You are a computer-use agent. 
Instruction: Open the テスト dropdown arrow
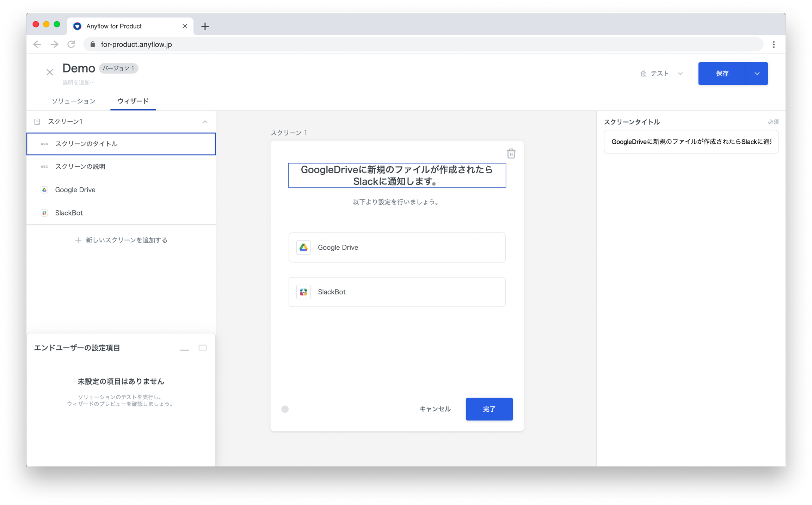(680, 74)
